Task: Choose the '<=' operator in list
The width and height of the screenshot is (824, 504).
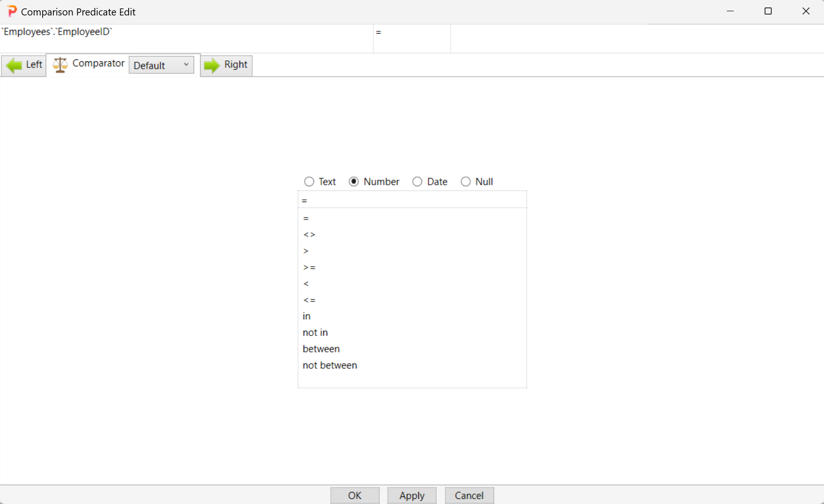Action: 412,300
